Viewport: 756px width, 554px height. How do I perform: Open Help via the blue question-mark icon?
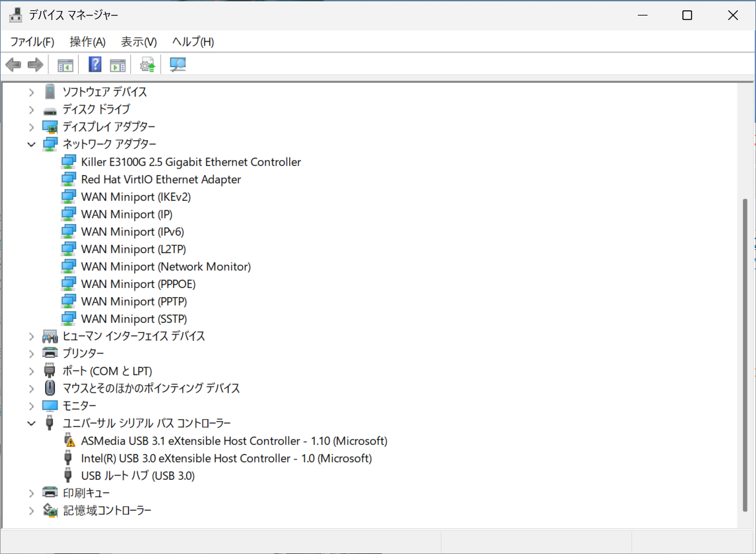[x=95, y=65]
